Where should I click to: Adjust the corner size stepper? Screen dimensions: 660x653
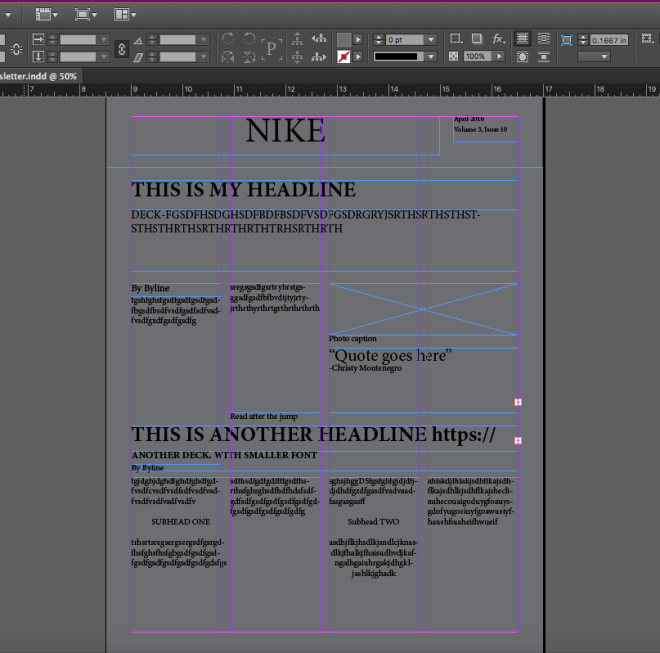click(583, 40)
